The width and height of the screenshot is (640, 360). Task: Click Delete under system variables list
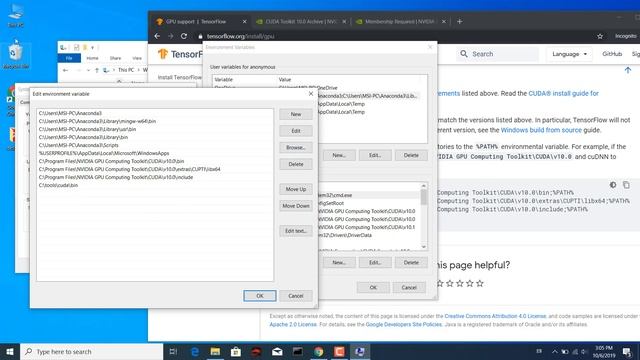[411, 262]
